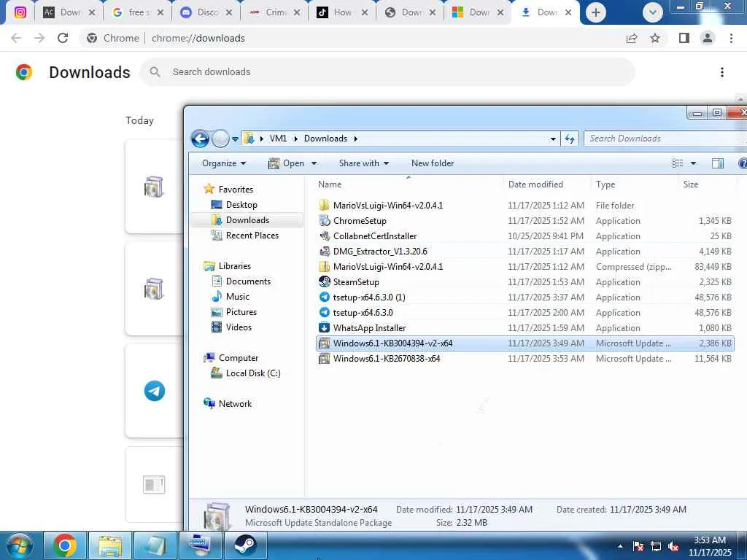Click Telegram download item icon in Chrome

coord(155,391)
